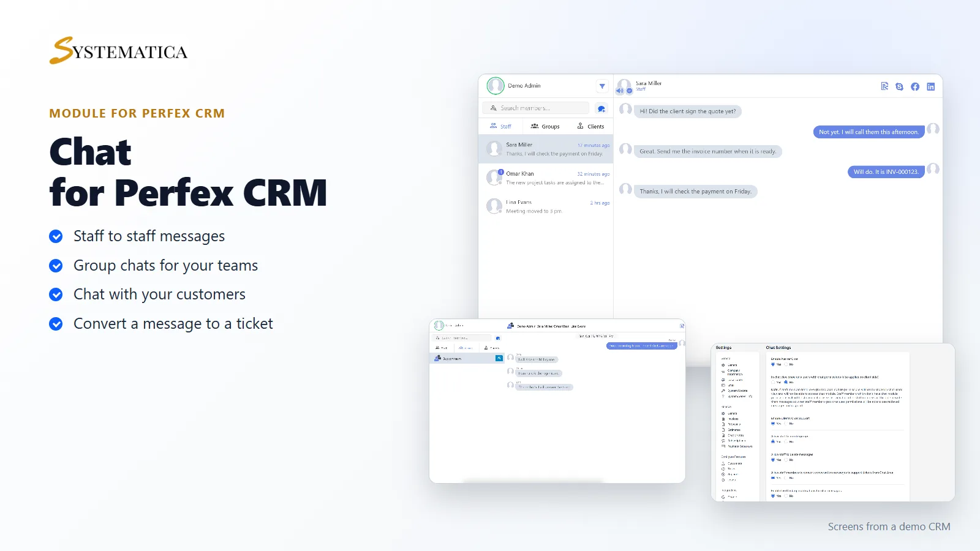
Task: Switch to the Groups tab
Action: point(545,126)
